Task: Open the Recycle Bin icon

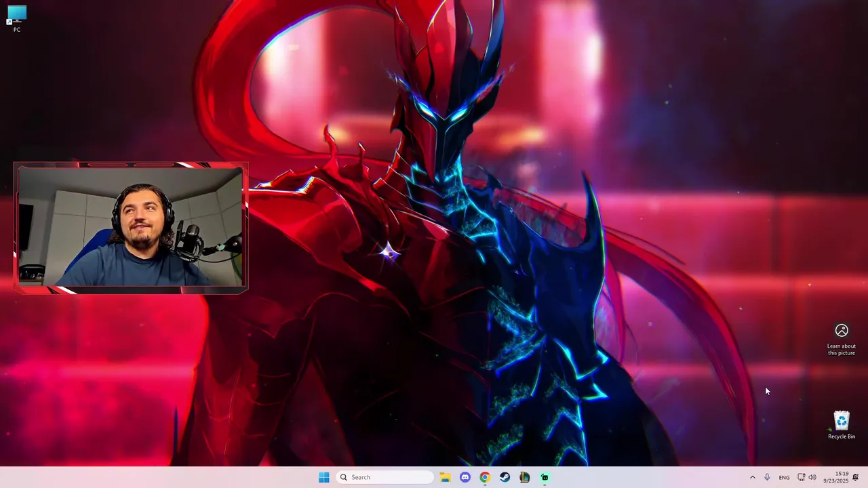Action: (841, 425)
